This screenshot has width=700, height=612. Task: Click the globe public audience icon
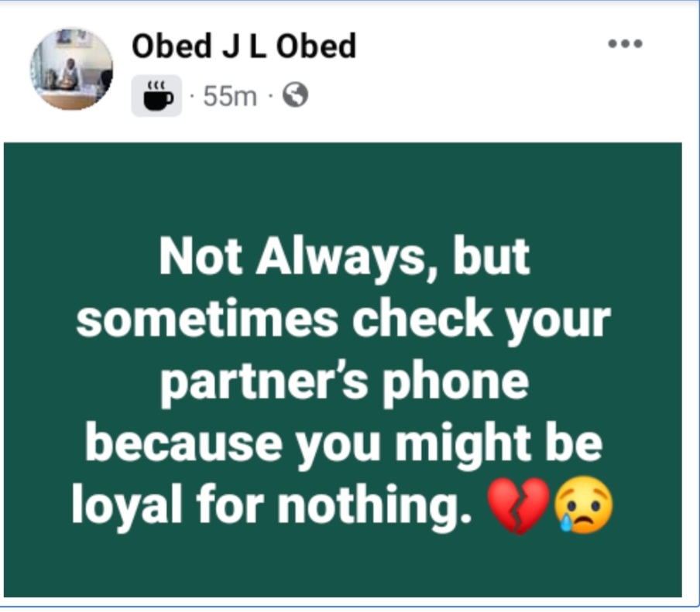295,95
